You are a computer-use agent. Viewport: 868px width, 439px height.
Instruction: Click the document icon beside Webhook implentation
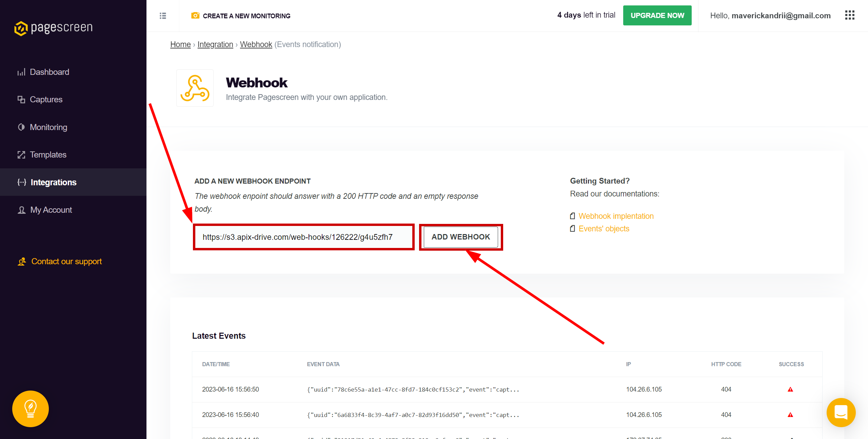(573, 216)
